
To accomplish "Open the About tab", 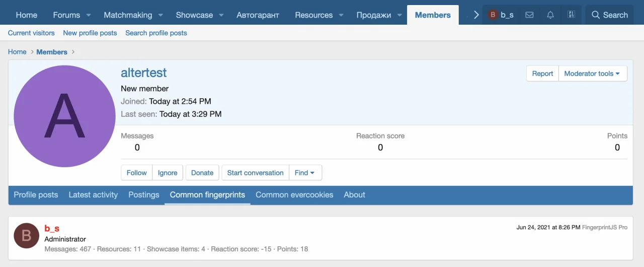I will pos(354,195).
